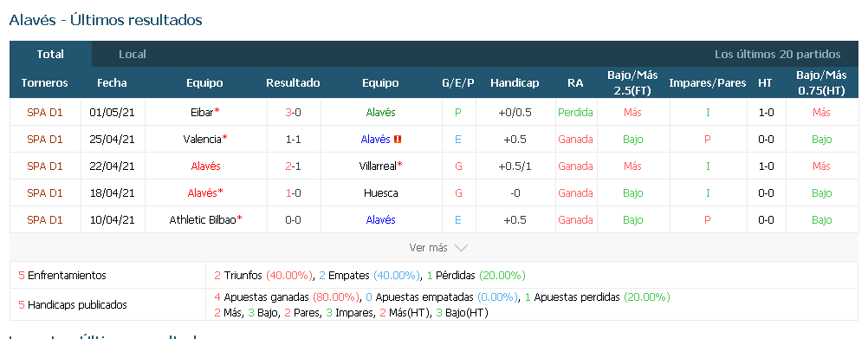Open Los últimos 20 partidos selector

777,55
